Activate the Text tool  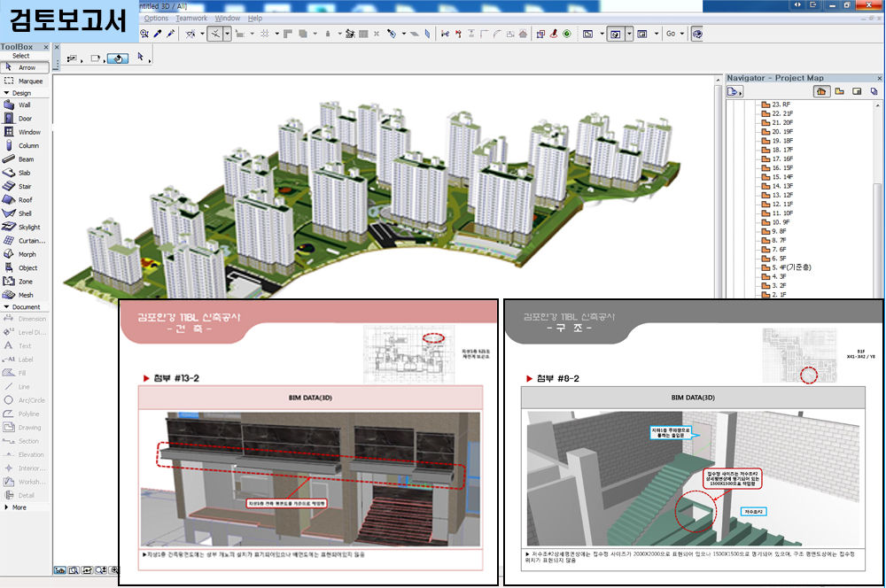(25, 346)
